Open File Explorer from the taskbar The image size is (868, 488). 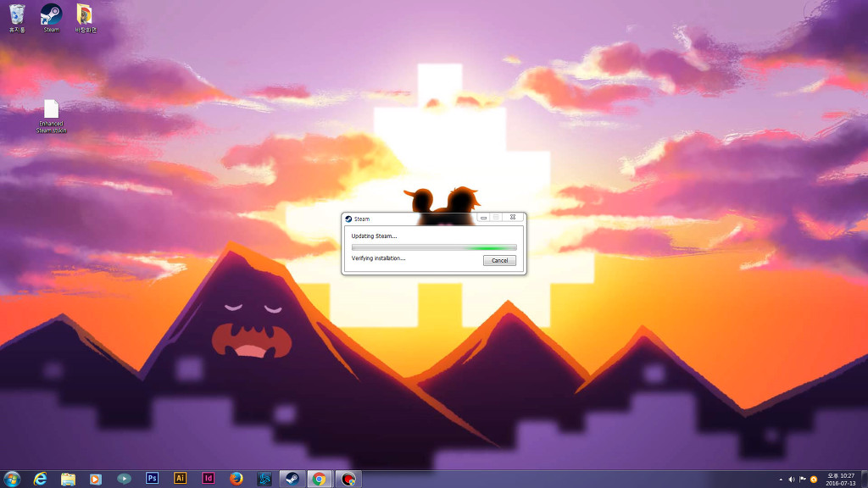(x=68, y=479)
